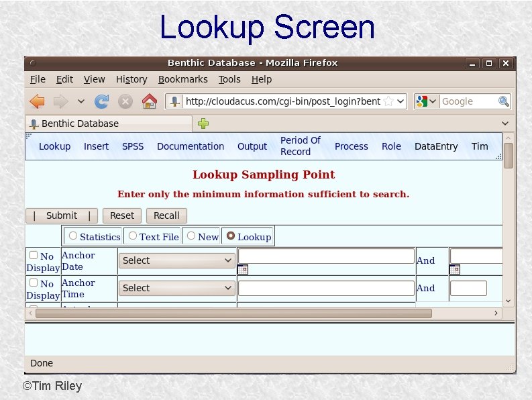Check No Display for Anchor Time

click(x=34, y=283)
